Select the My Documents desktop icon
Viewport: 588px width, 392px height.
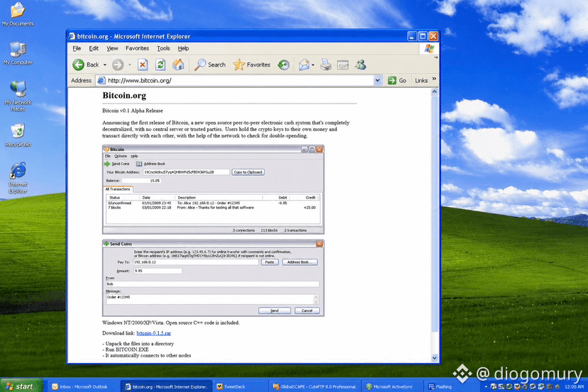coord(18,14)
